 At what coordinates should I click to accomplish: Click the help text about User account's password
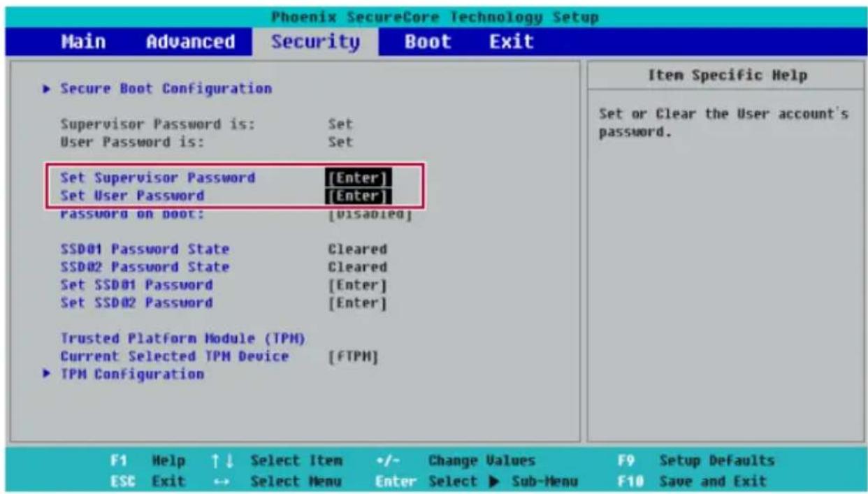point(724,122)
